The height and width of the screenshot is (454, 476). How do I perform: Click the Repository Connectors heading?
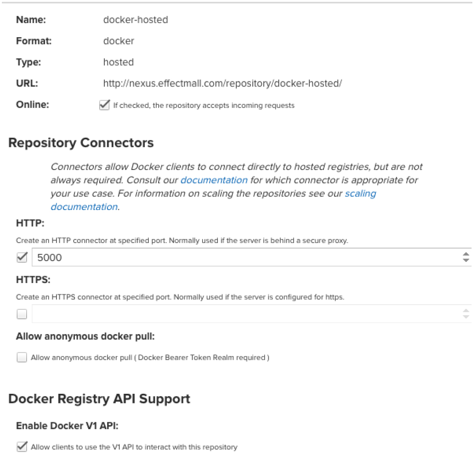(81, 143)
